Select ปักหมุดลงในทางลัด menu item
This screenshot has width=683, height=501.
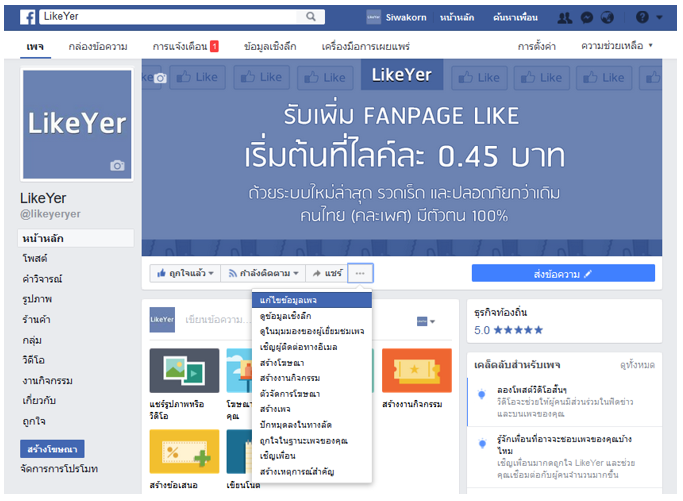[312, 425]
